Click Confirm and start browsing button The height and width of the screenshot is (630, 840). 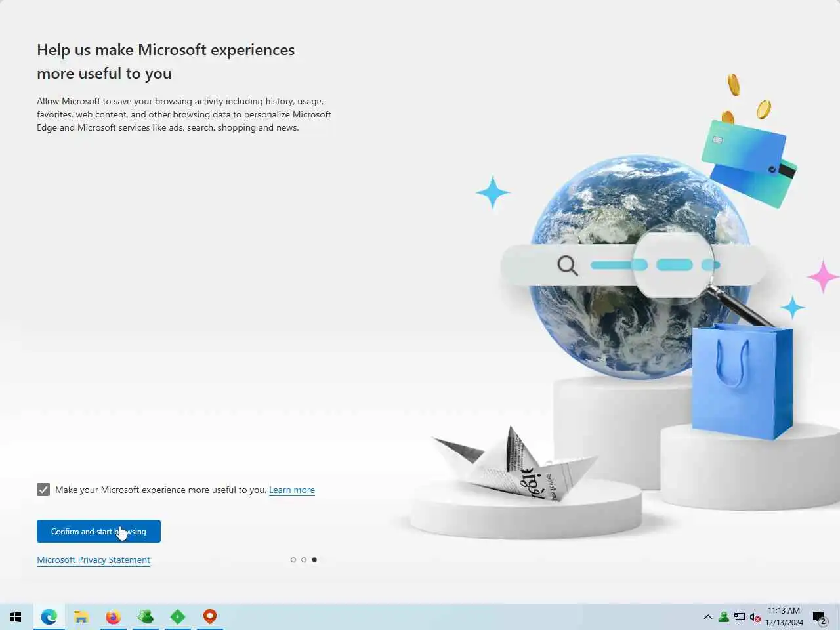tap(98, 531)
